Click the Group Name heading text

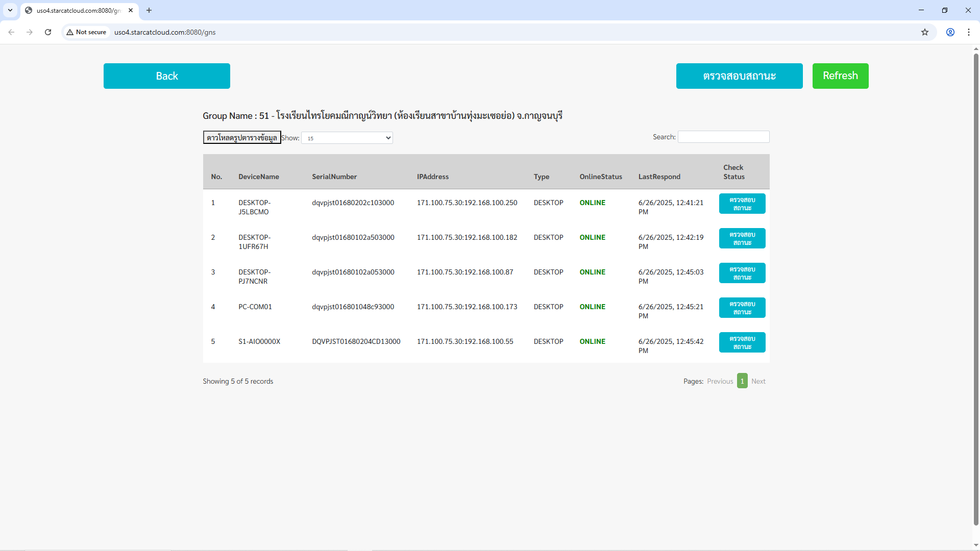pyautogui.click(x=382, y=116)
